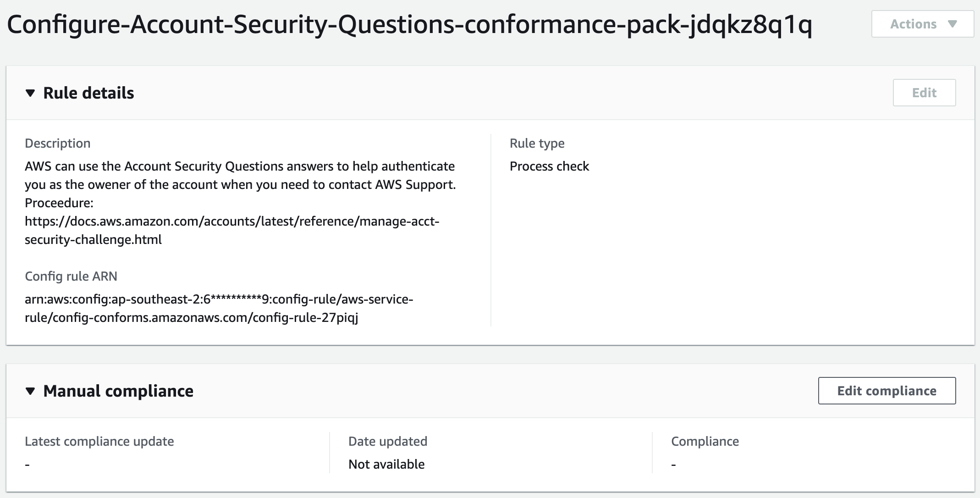
Task: Click the Description label
Action: [x=57, y=143]
